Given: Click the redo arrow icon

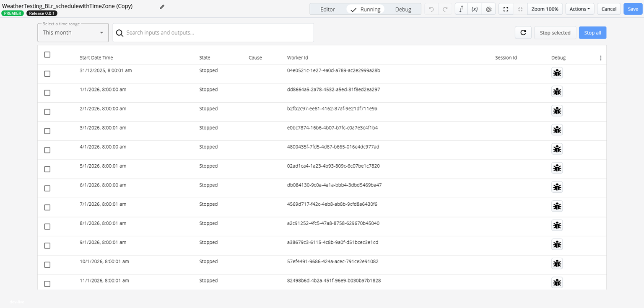Looking at the screenshot, I should [445, 9].
